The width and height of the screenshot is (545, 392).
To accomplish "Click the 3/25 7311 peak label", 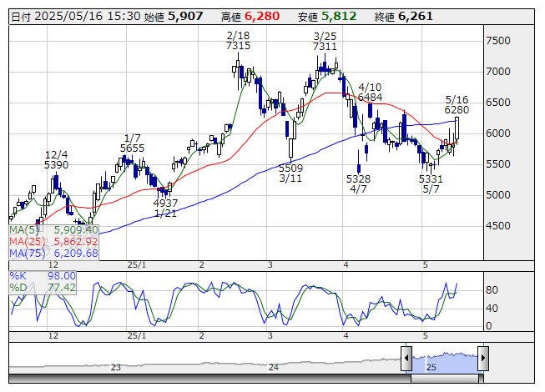I will coord(325,42).
